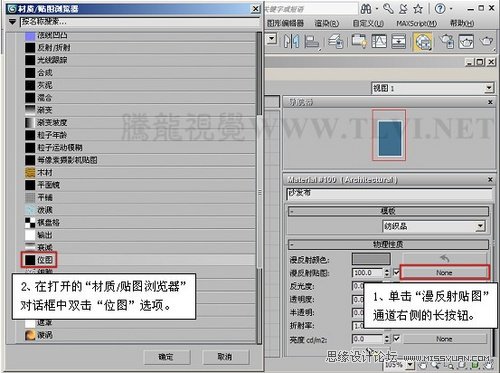Image resolution: width=500 pixels, height=373 pixels.
Task: Open the layer manager icon
Action: point(336,42)
